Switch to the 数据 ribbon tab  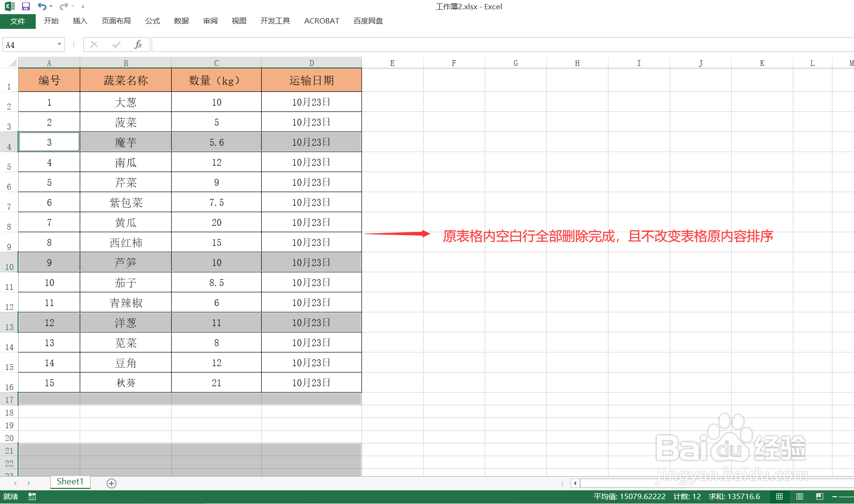click(x=181, y=21)
